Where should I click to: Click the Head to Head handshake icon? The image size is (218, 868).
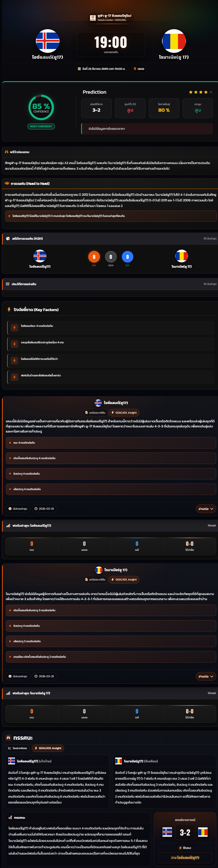[x=7, y=183]
